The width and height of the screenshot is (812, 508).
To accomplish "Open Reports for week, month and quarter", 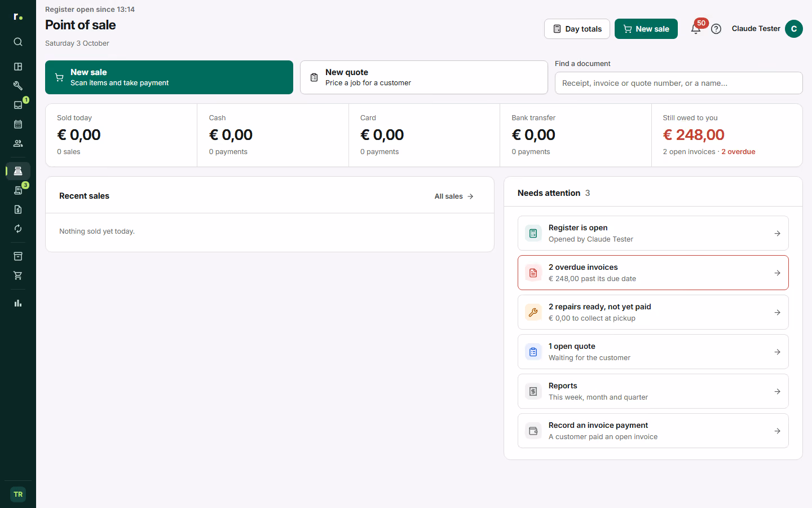I will 653,391.
